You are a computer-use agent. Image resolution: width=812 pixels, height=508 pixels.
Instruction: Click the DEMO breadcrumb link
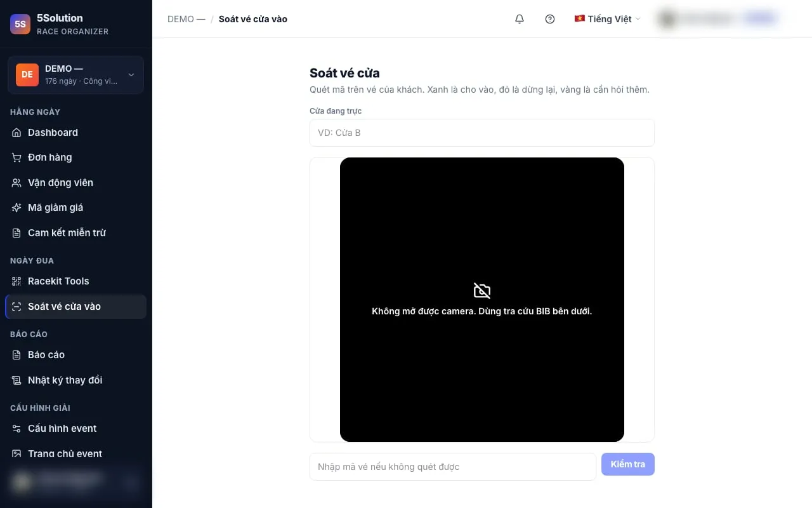(x=187, y=19)
